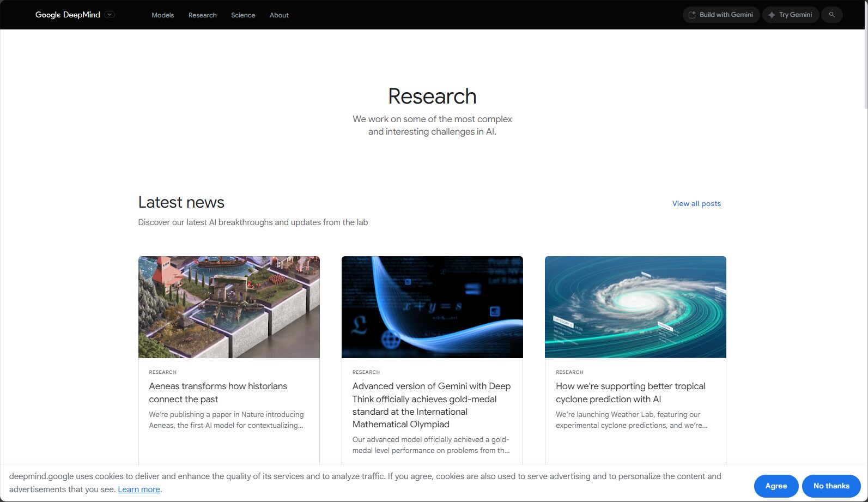Open the tropical cyclone prediction article title
Screen dimensions: 868x502
coord(630,392)
